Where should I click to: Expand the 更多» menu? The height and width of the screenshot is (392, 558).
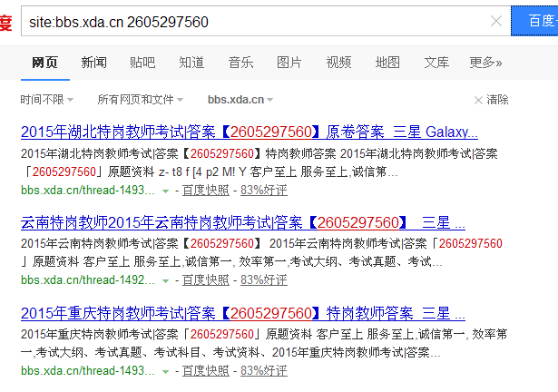point(485,63)
